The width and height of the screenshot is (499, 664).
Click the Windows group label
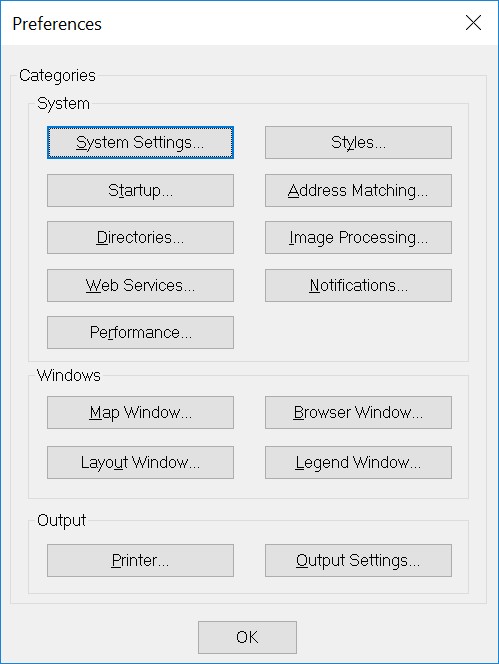[x=69, y=376]
